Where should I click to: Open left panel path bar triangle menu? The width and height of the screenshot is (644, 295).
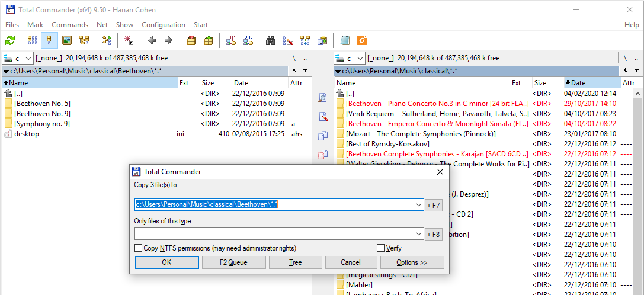point(6,72)
